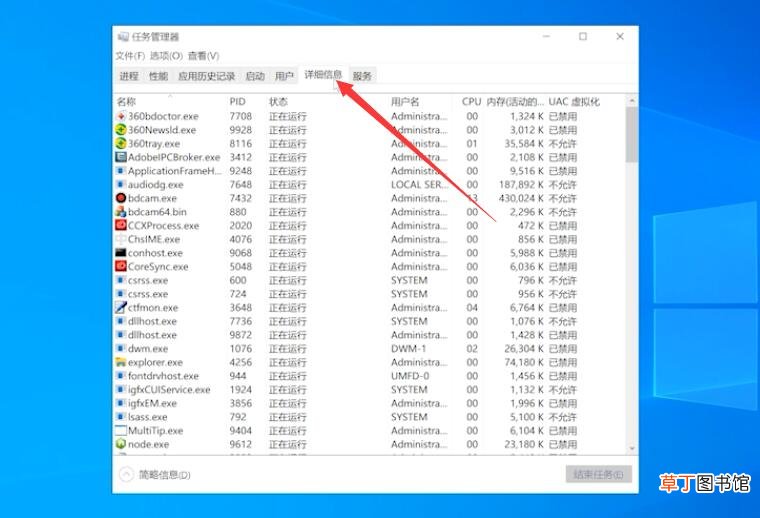Sort by the 名称 column header
The image size is (760, 518).
170,102
